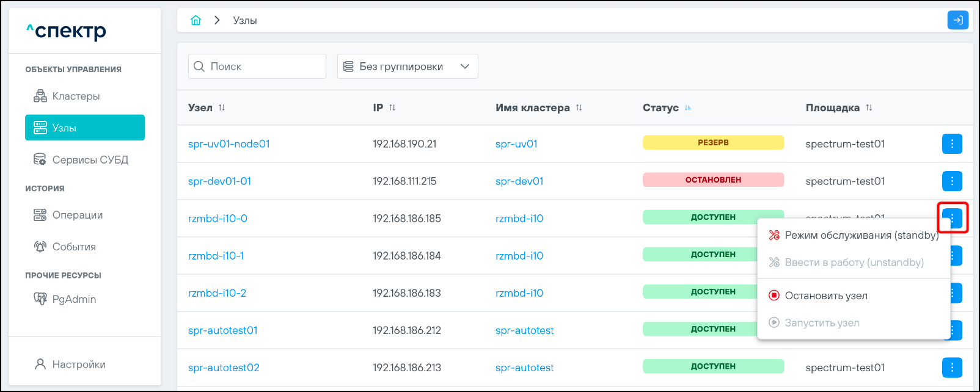Toggle sorting on Статус column
Screen dimensions: 980x392
point(688,107)
